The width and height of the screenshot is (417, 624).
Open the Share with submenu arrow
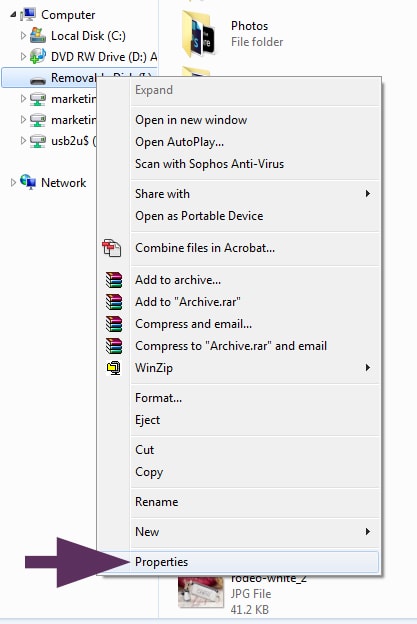pyautogui.click(x=368, y=193)
